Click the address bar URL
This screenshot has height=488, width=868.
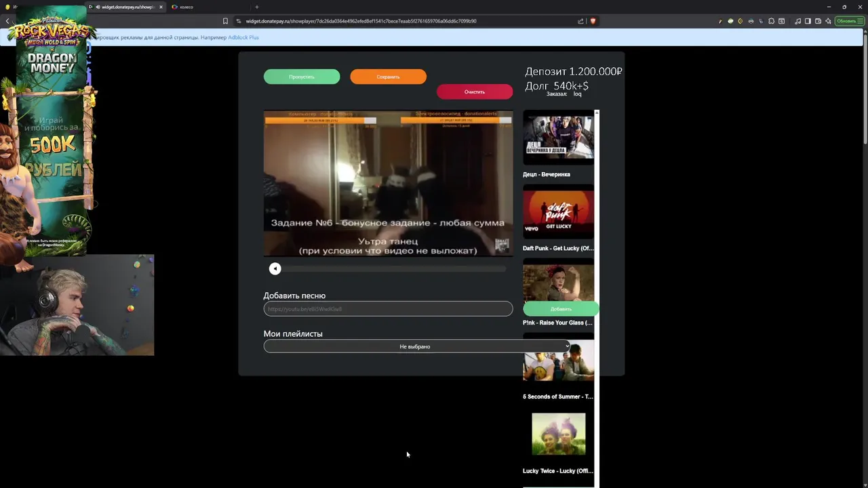pos(361,21)
